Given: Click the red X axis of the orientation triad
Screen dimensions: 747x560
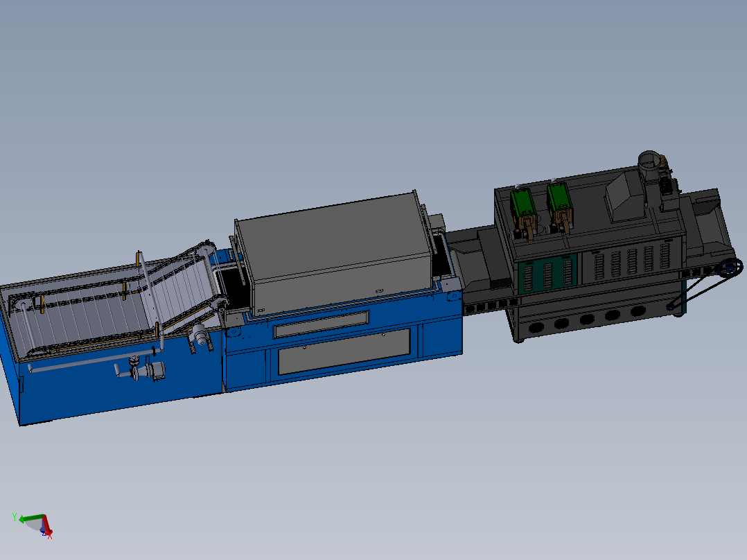Looking at the screenshot, I should (x=47, y=526).
